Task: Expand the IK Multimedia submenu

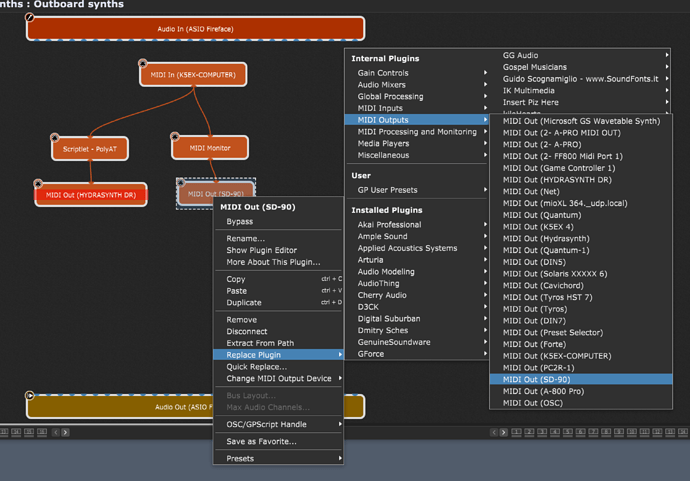Action: 581,90
